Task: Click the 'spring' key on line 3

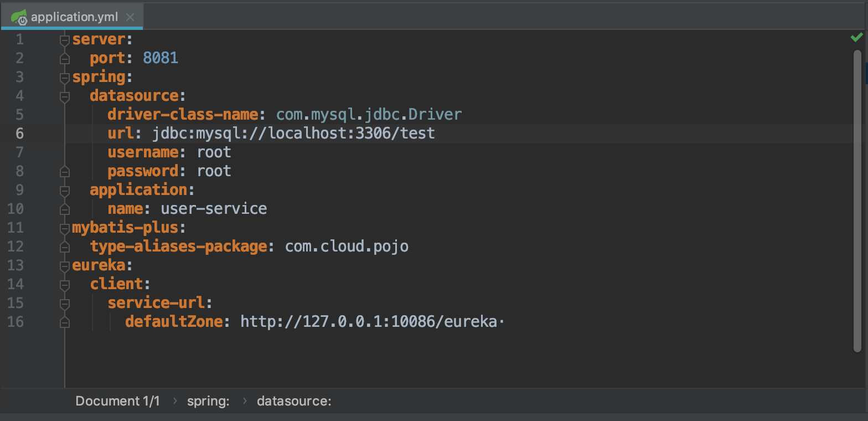Action: [x=99, y=77]
